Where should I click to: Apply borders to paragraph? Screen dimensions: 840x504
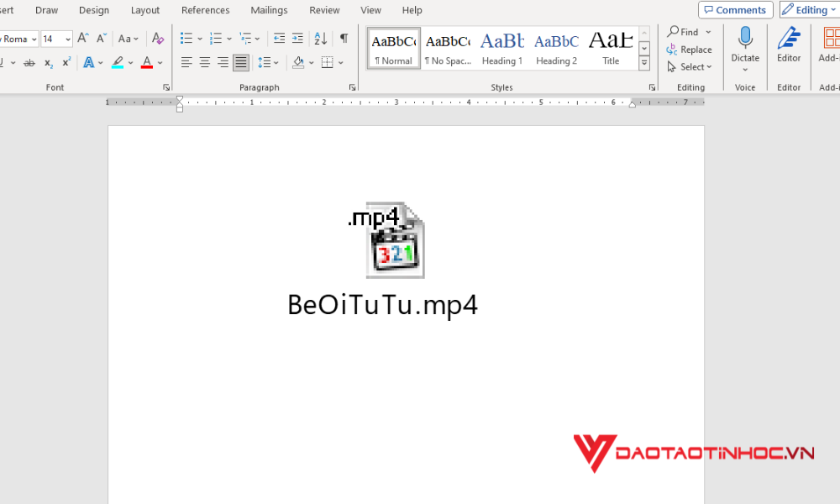(328, 63)
